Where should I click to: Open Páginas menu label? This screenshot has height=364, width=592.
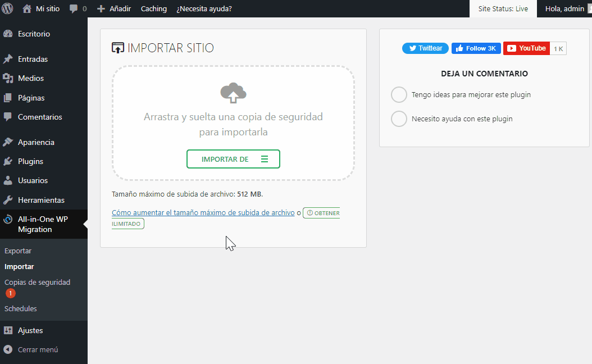[31, 98]
